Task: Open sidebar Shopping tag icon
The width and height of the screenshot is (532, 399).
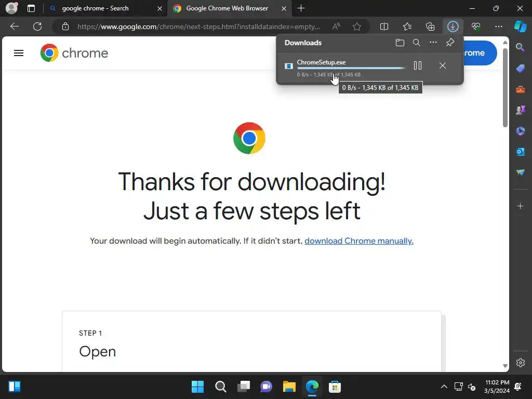Action: click(x=521, y=69)
